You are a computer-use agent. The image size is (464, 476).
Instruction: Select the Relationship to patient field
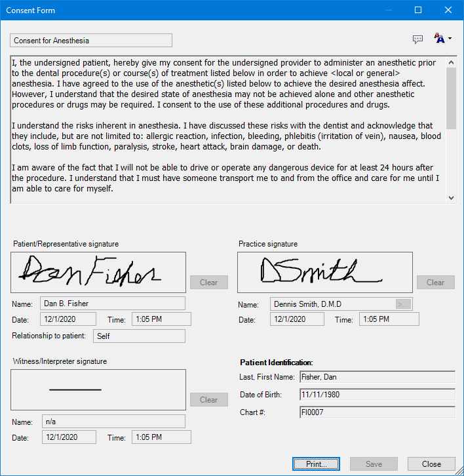tap(139, 336)
